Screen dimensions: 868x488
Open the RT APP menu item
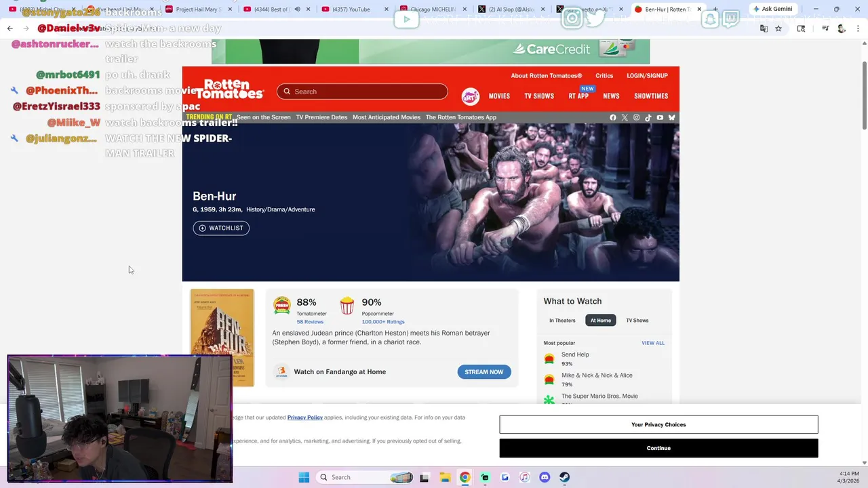[x=578, y=96]
